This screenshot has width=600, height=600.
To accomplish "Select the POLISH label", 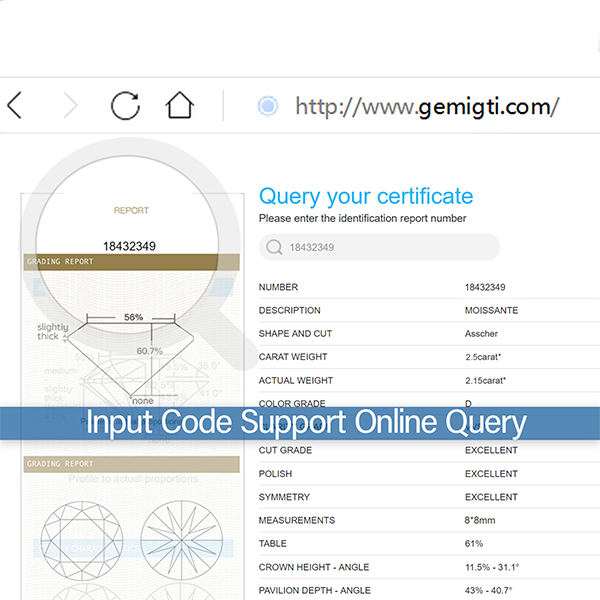I will click(275, 474).
